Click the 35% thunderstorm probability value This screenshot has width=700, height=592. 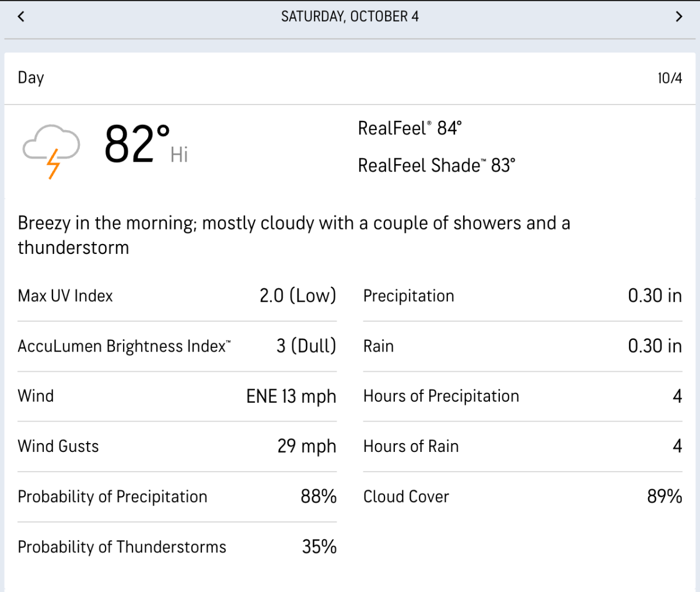(x=319, y=547)
